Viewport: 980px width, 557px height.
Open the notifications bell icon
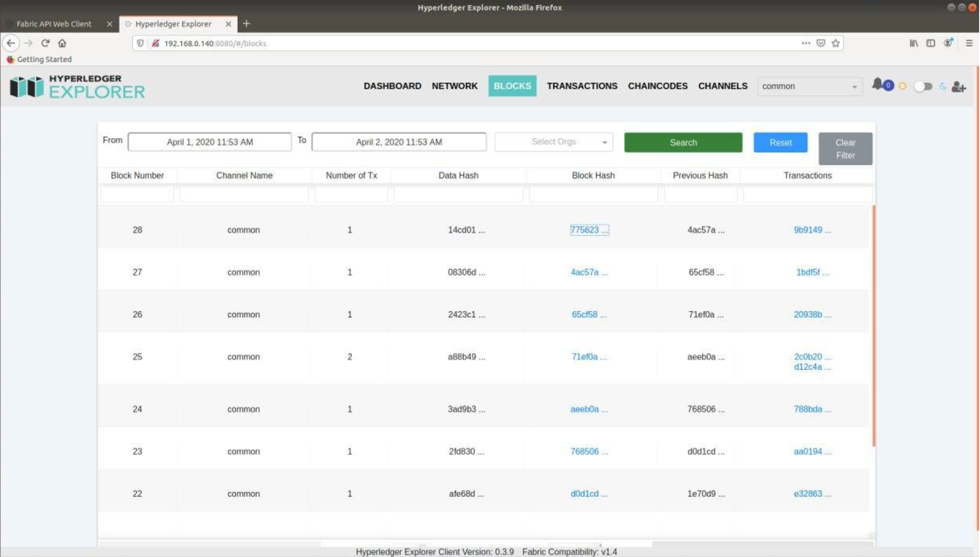tap(877, 85)
